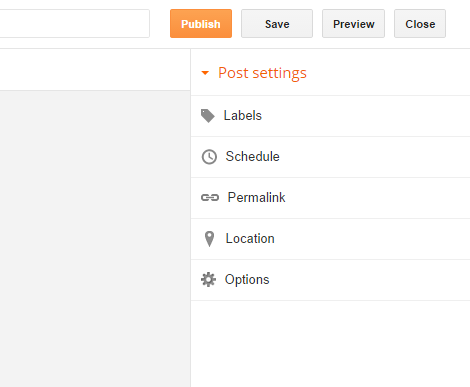Save the post draft

[277, 24]
